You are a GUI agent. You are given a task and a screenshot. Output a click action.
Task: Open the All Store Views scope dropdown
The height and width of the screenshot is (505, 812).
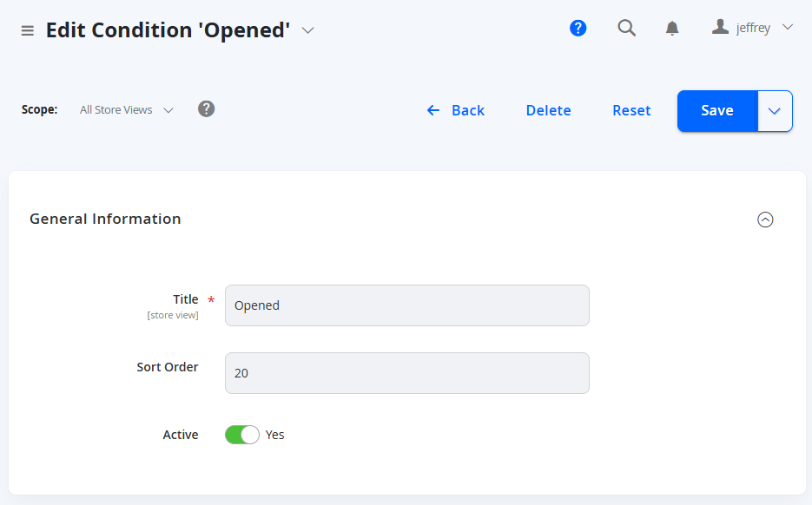(126, 109)
